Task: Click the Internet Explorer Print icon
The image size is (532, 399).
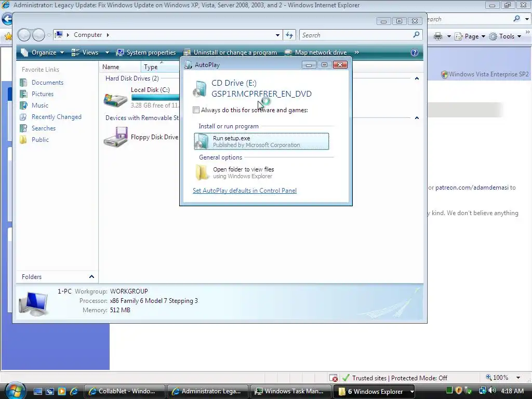Action: pos(438,36)
